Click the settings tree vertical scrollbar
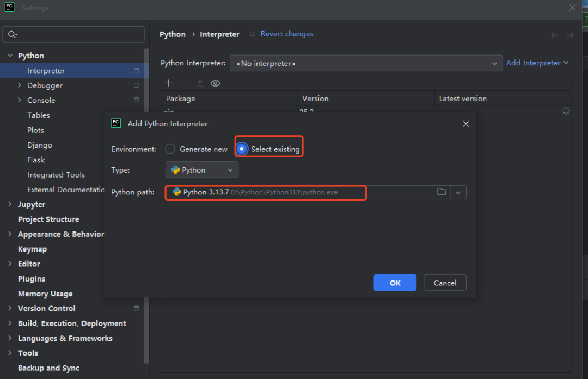The width and height of the screenshot is (588, 379). (x=146, y=206)
